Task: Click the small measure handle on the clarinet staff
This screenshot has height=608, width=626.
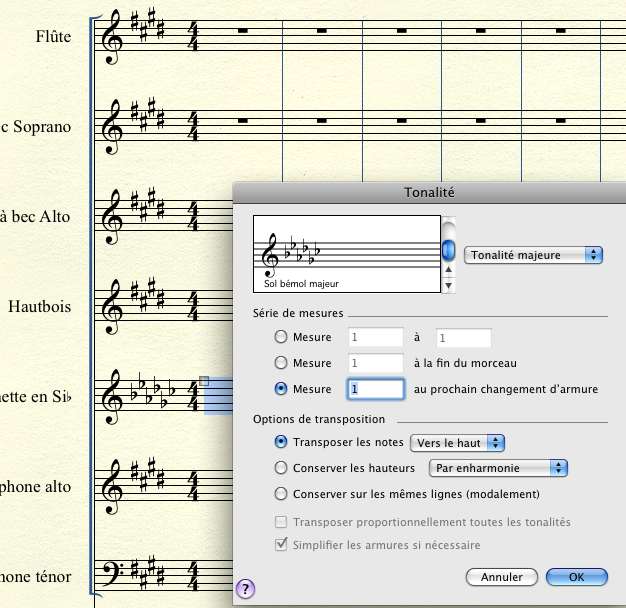Action: click(x=204, y=381)
